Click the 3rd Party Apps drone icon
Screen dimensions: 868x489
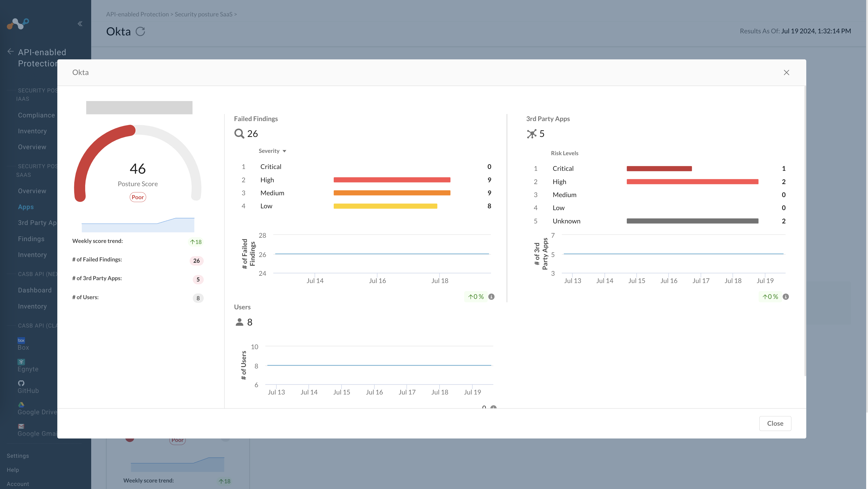(x=532, y=133)
